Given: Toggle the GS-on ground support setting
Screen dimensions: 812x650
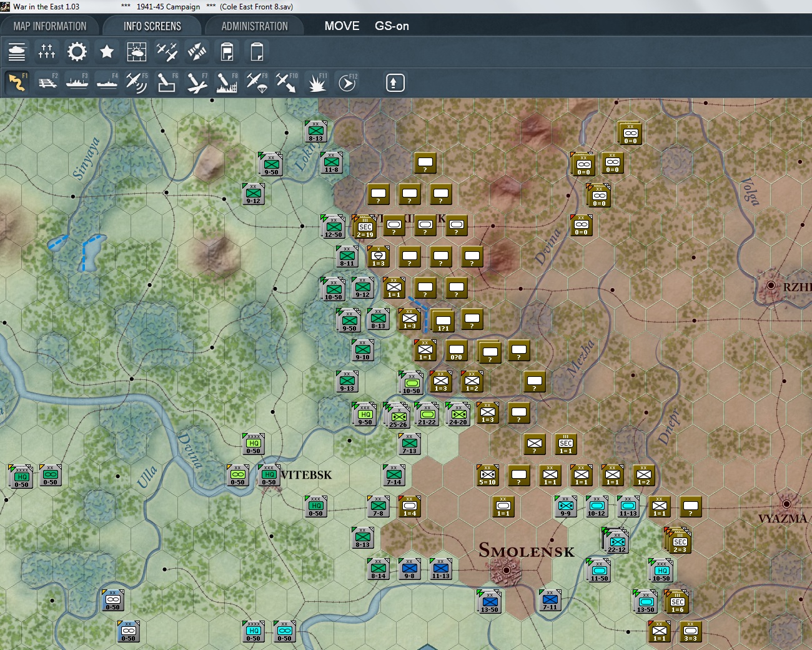Looking at the screenshot, I should click(x=392, y=26).
